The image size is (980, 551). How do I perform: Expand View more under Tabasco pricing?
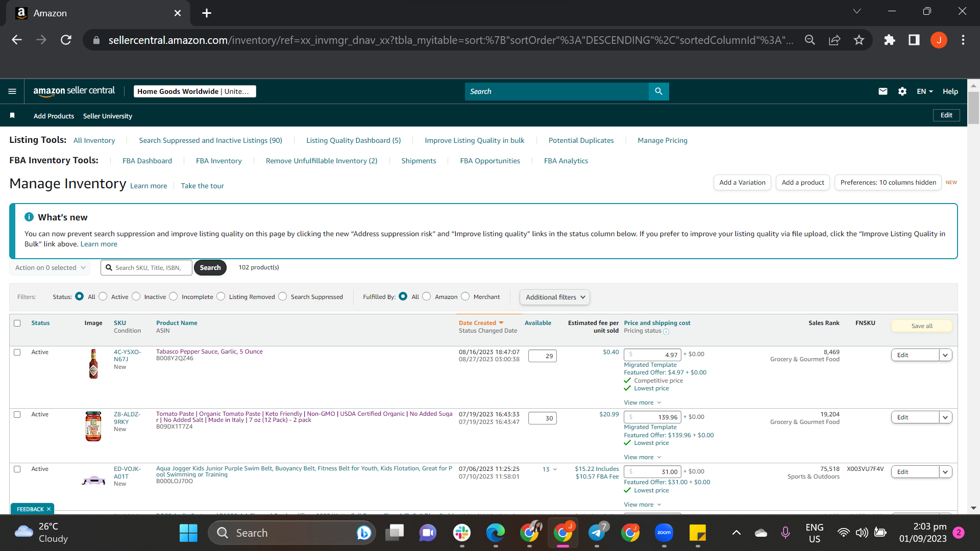(x=643, y=403)
